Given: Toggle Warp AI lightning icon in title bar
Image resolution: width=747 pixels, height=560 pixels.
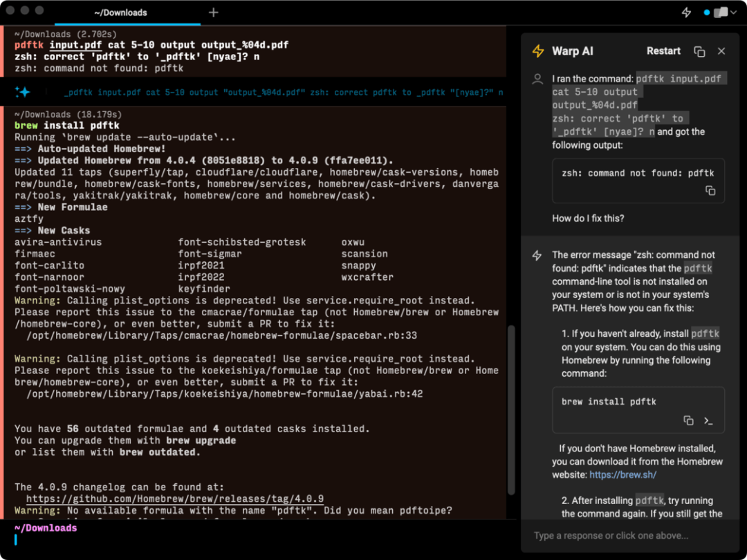Looking at the screenshot, I should coord(687,13).
